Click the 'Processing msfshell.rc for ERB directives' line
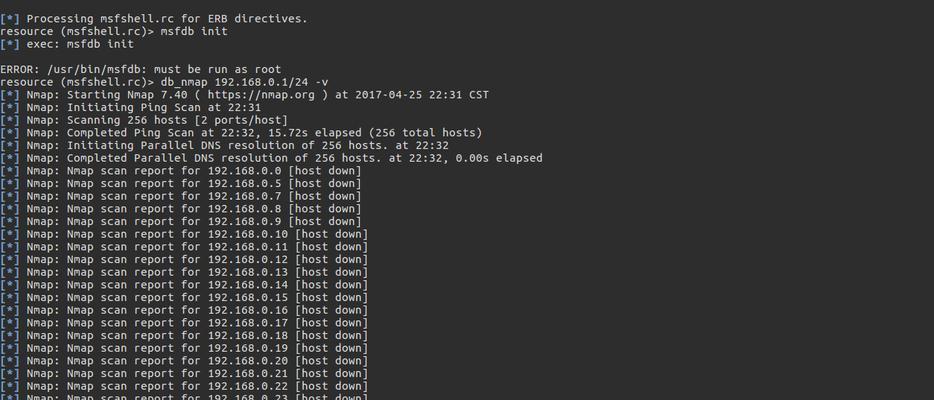934x400 pixels. 154,19
